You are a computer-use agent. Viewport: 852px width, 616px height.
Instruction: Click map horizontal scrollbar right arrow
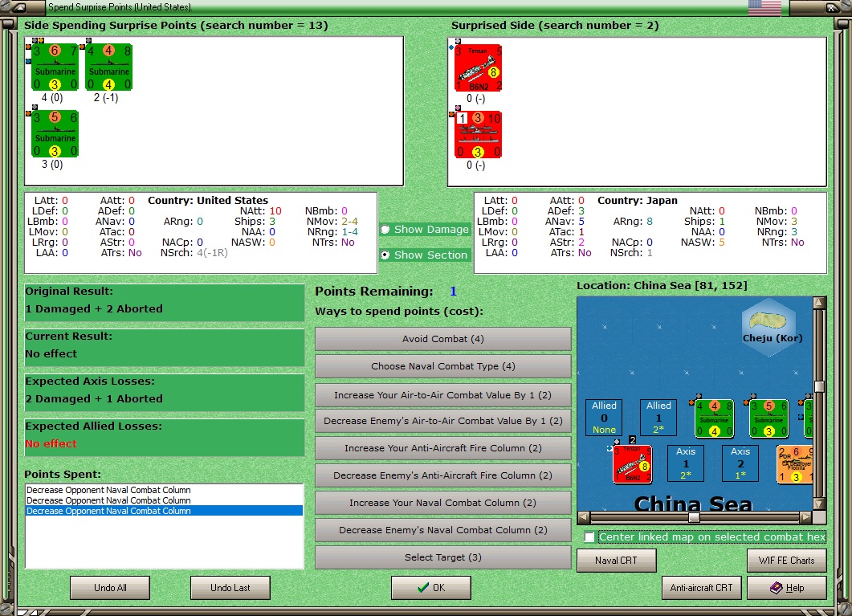(x=806, y=517)
